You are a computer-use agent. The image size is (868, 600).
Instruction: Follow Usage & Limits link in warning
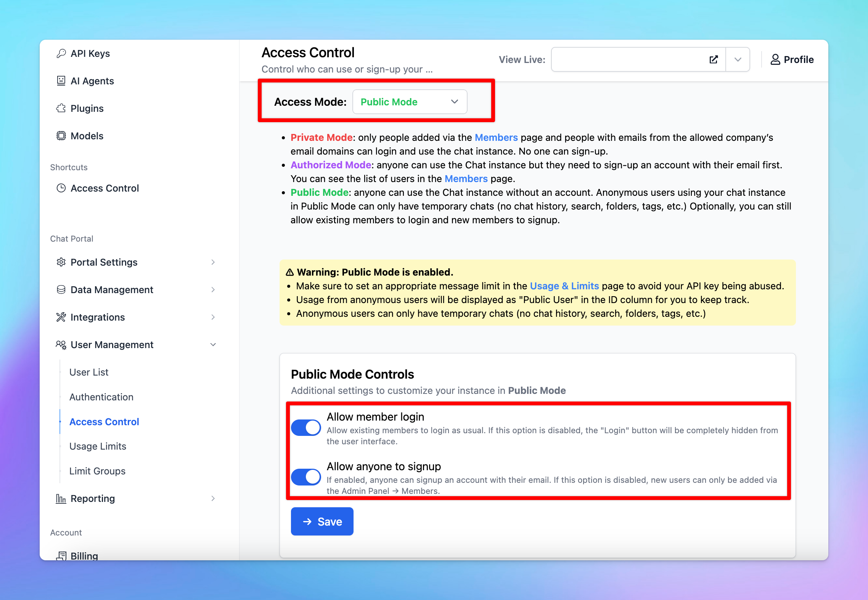(x=564, y=286)
